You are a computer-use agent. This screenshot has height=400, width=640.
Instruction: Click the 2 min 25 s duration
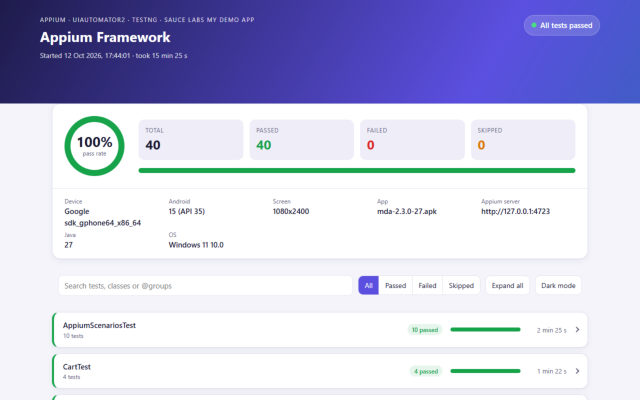click(551, 330)
